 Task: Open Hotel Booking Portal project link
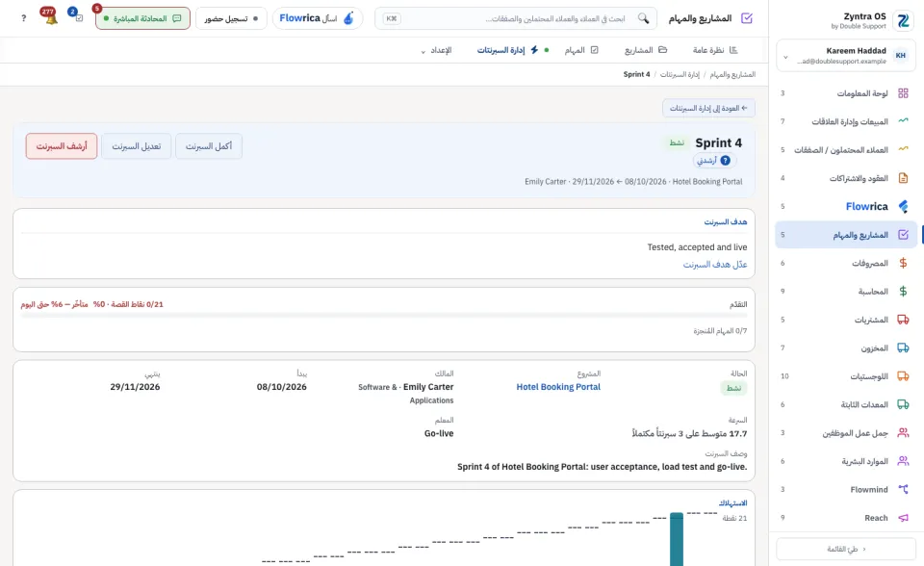point(558,387)
